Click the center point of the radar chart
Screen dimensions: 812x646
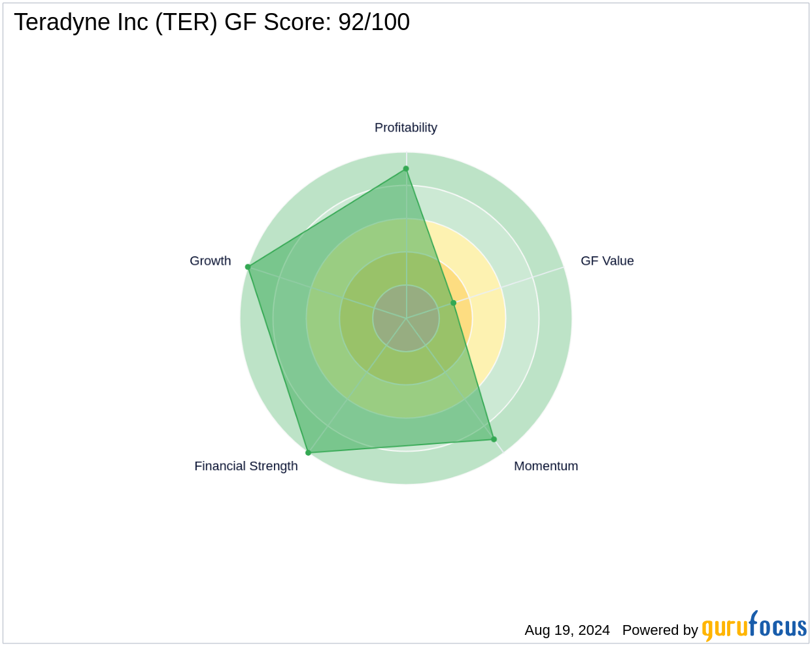coord(406,318)
